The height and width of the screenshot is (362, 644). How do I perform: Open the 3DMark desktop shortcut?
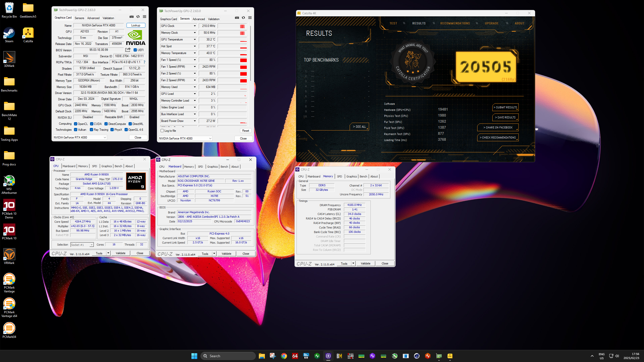click(9, 59)
